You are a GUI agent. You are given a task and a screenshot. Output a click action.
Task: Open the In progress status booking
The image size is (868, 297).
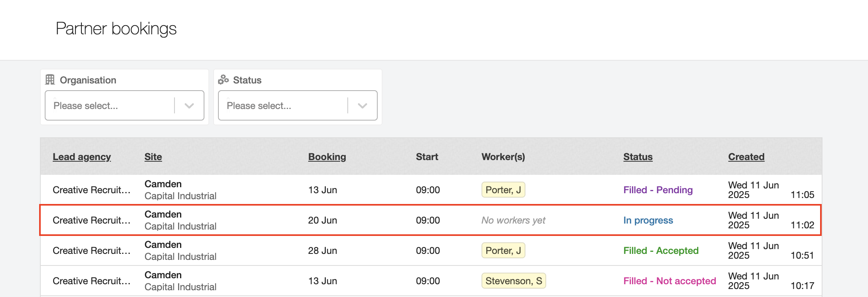[x=648, y=220]
